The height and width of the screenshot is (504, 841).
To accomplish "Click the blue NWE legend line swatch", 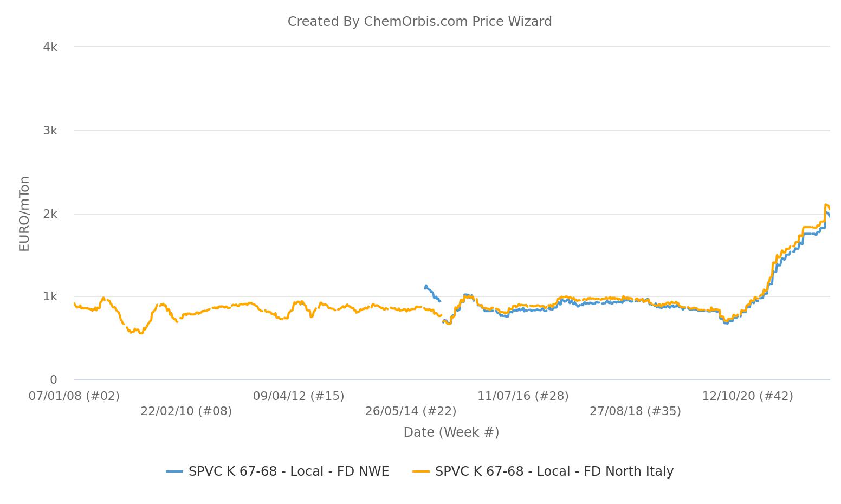I will tap(174, 472).
